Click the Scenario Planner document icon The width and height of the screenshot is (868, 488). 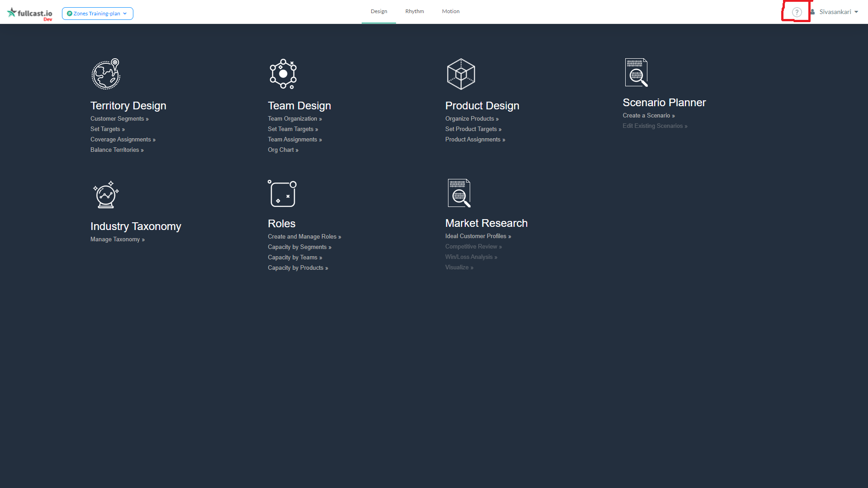click(x=636, y=72)
